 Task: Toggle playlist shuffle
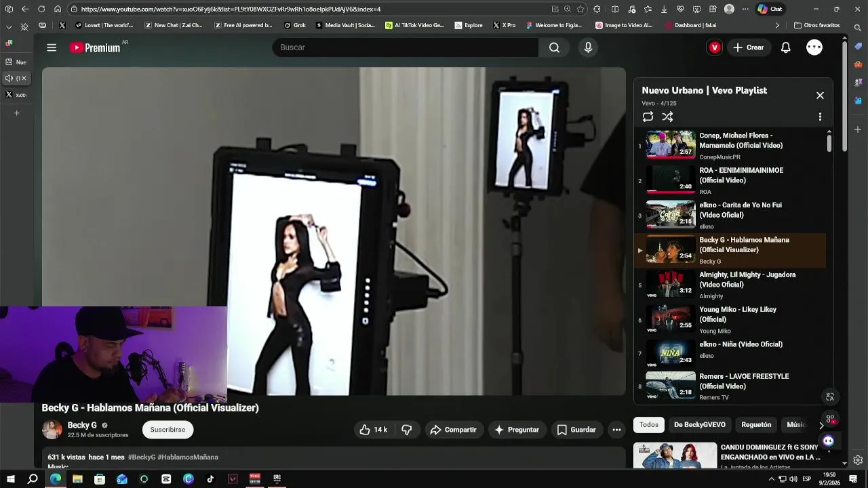[x=667, y=117]
